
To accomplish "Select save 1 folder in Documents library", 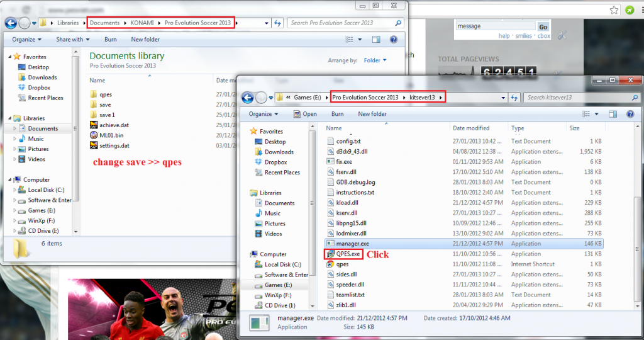I will point(103,115).
